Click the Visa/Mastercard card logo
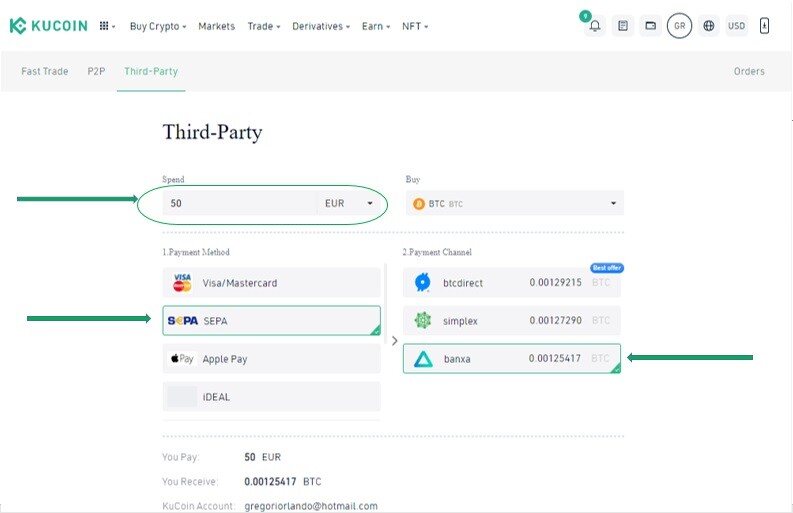Viewport: 793px width, 513px height. (x=182, y=282)
